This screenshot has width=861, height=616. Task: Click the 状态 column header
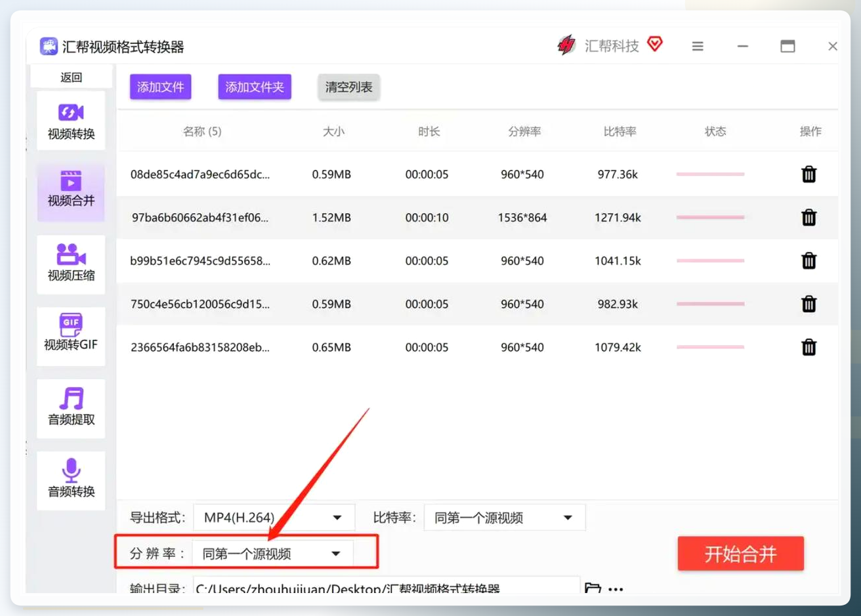tap(715, 131)
